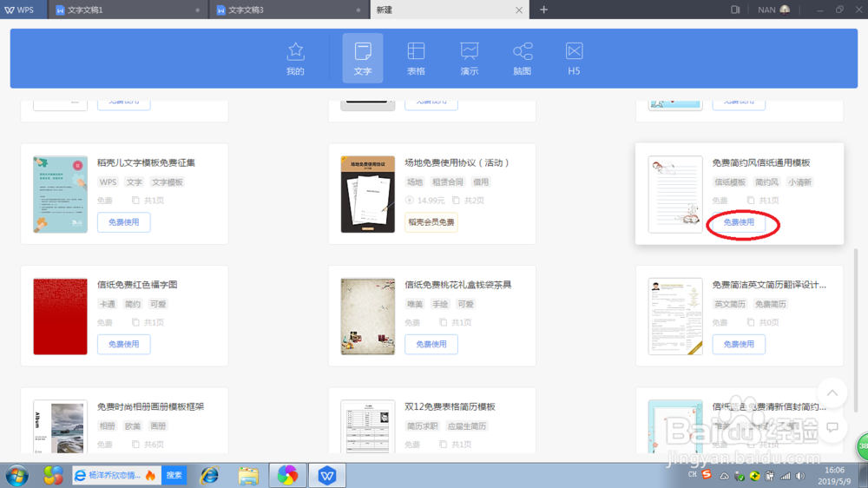868x488 pixels.
Task: Click the Sogou input method tray icon
Action: click(x=707, y=475)
